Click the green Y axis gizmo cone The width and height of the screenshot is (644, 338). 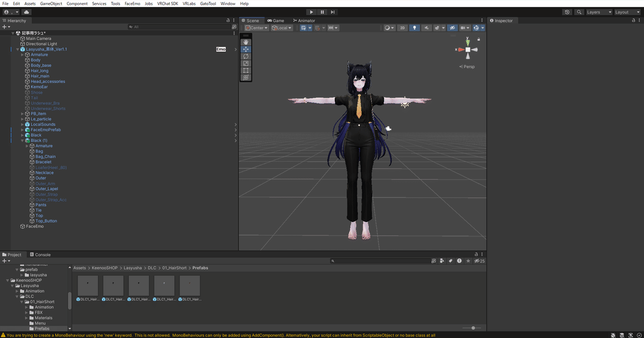point(468,42)
